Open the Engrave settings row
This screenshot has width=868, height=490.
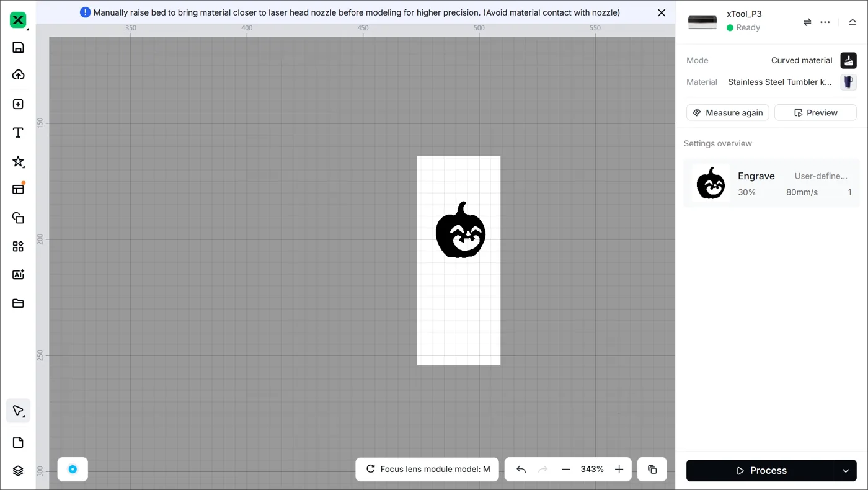tap(771, 184)
